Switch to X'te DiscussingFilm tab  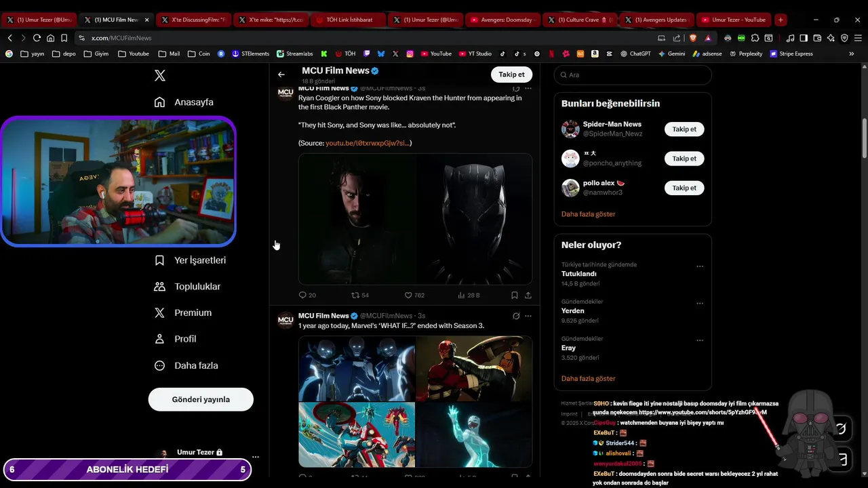pyautogui.click(x=193, y=20)
